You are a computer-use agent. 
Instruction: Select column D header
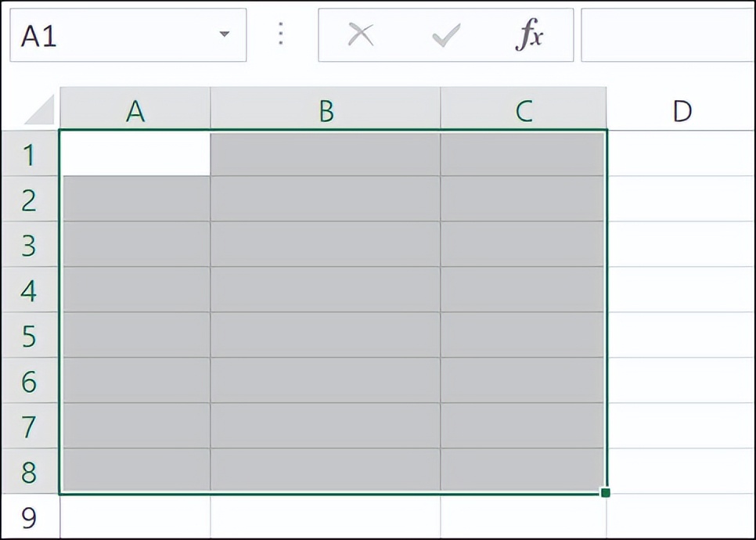(x=682, y=111)
